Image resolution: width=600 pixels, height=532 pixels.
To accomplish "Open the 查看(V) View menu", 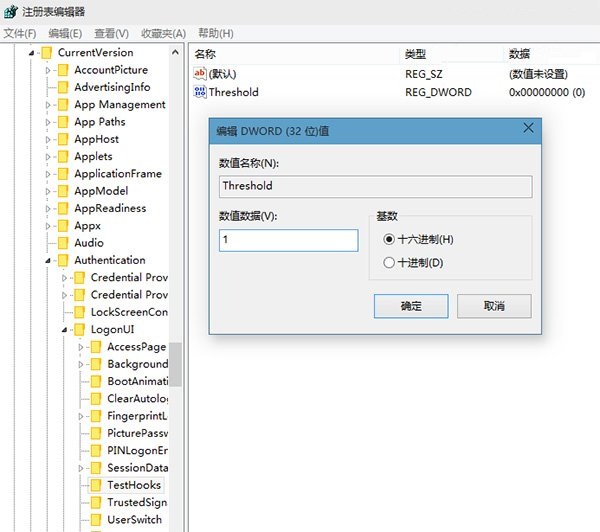I will tap(112, 34).
